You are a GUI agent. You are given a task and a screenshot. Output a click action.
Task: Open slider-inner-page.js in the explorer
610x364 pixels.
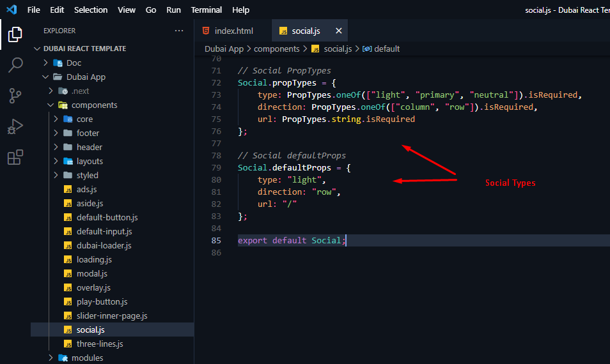point(112,316)
